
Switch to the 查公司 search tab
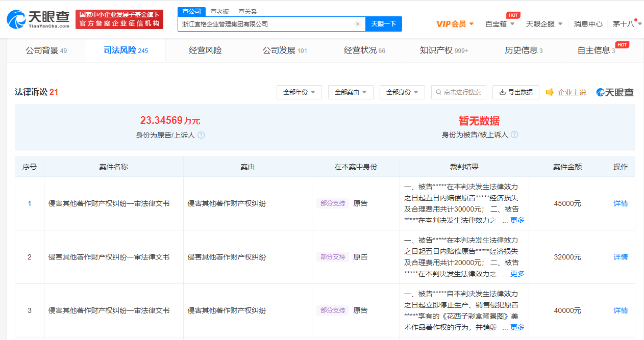192,12
